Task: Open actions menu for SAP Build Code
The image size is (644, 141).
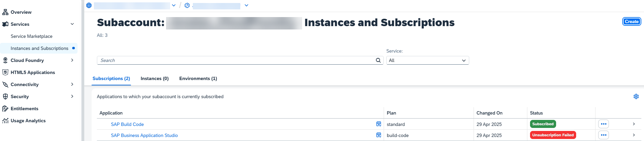Action: click(604, 124)
